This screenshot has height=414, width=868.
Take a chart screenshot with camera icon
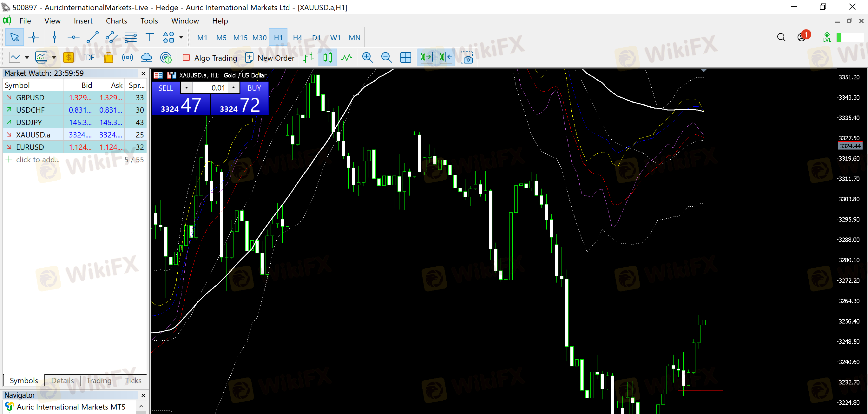pyautogui.click(x=467, y=58)
